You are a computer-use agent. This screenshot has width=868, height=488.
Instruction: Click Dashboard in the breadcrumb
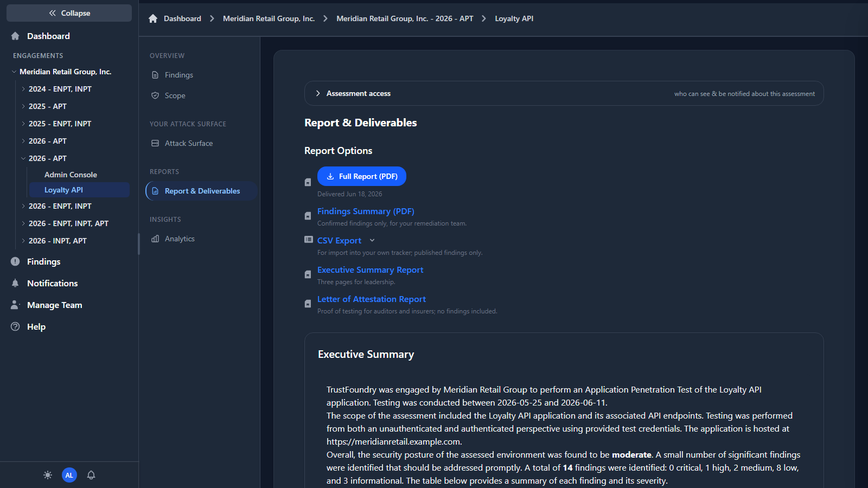[182, 18]
